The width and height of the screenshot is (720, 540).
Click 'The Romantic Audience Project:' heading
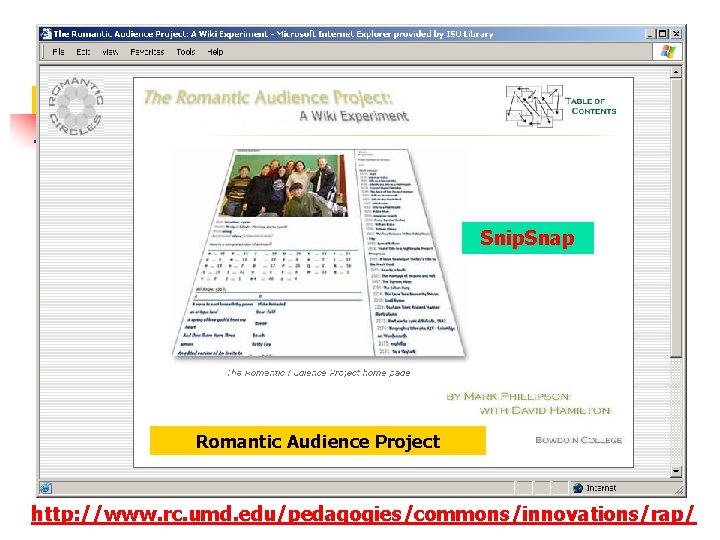click(x=268, y=97)
